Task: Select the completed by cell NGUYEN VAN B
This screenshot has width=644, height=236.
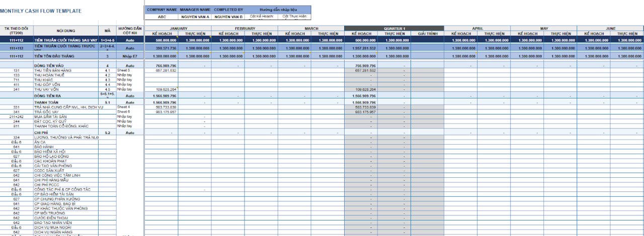Action: coord(228,17)
